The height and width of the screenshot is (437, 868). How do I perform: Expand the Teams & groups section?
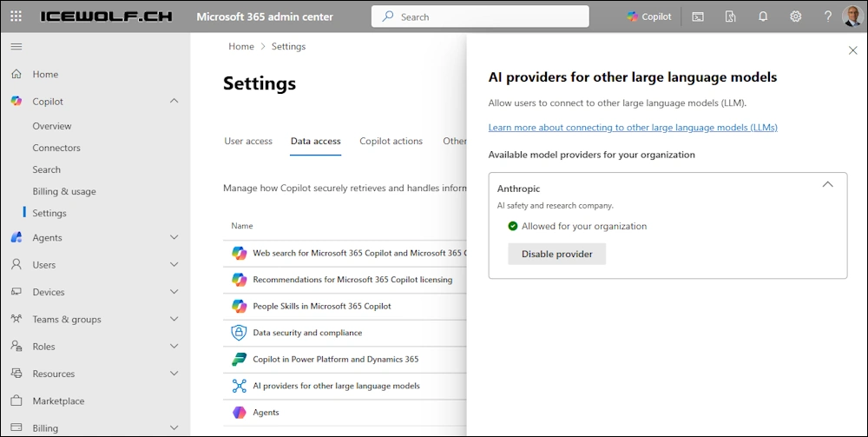pyautogui.click(x=174, y=320)
